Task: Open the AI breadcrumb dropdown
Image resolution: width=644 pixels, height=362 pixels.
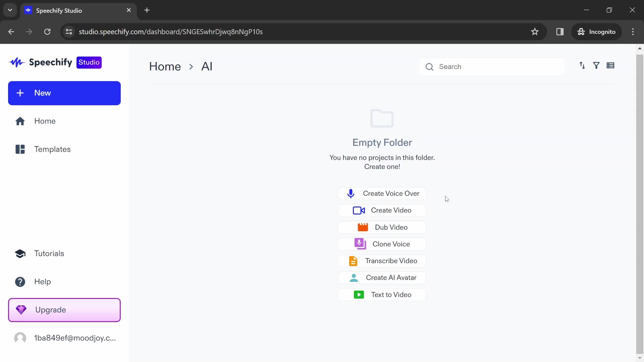Action: click(x=207, y=66)
